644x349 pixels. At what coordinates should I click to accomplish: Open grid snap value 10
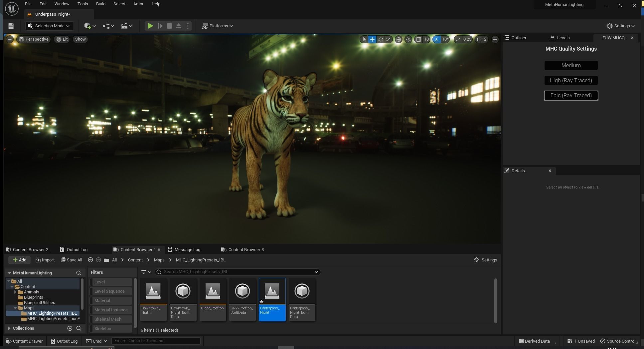point(426,39)
